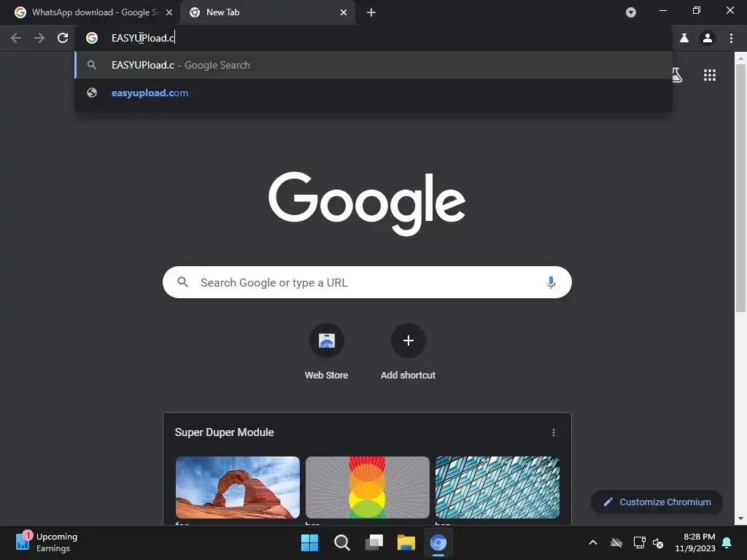Open the profile avatar menu
This screenshot has height=560, width=747.
(708, 38)
